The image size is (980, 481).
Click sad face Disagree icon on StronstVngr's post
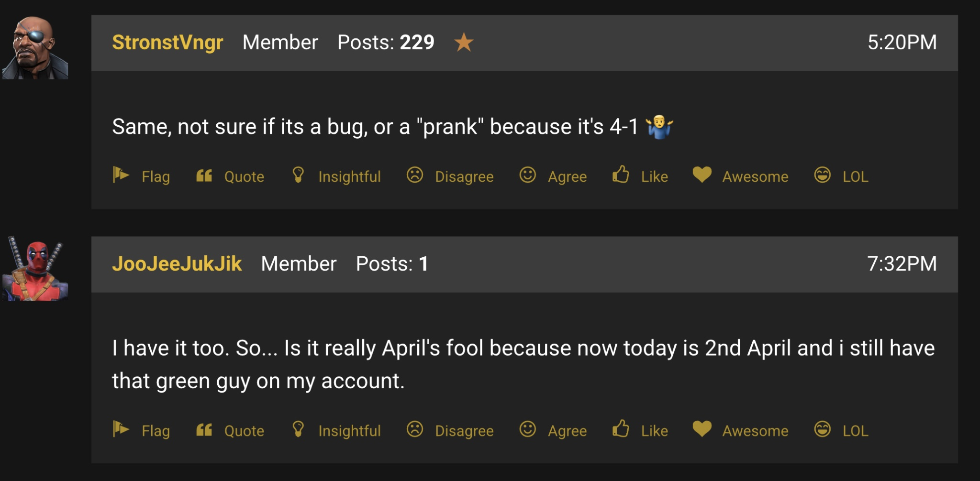tap(415, 175)
